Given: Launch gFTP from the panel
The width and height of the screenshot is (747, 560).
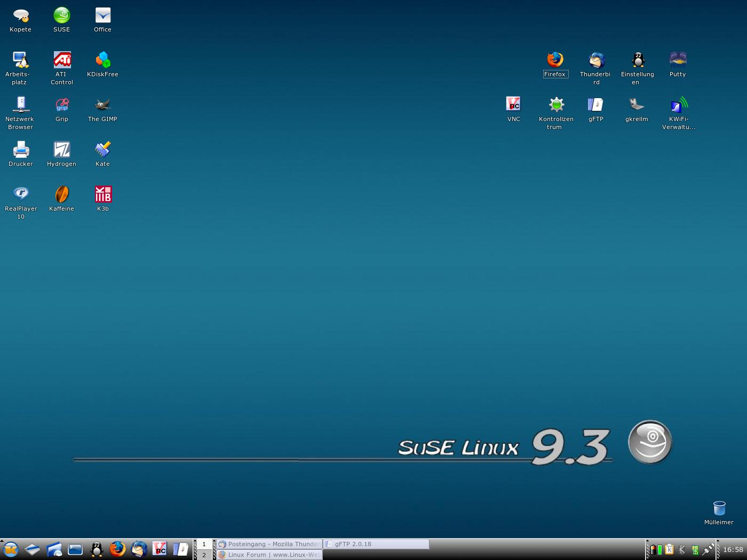Looking at the screenshot, I should point(180,549).
